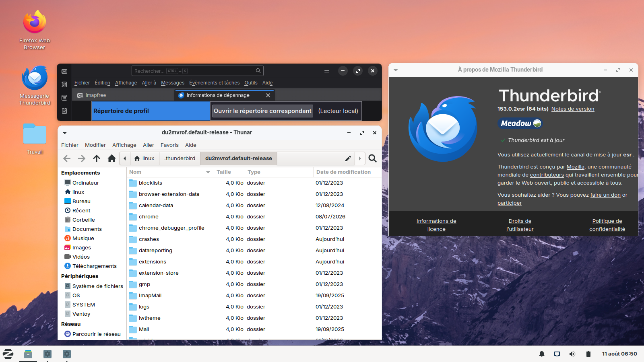Go back in Thunar's toolbar

click(x=67, y=158)
